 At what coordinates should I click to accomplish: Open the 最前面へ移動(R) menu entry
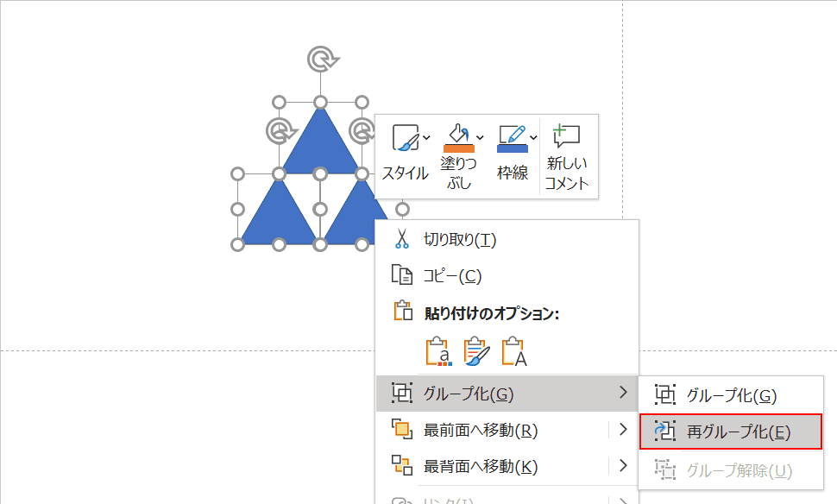(491, 430)
